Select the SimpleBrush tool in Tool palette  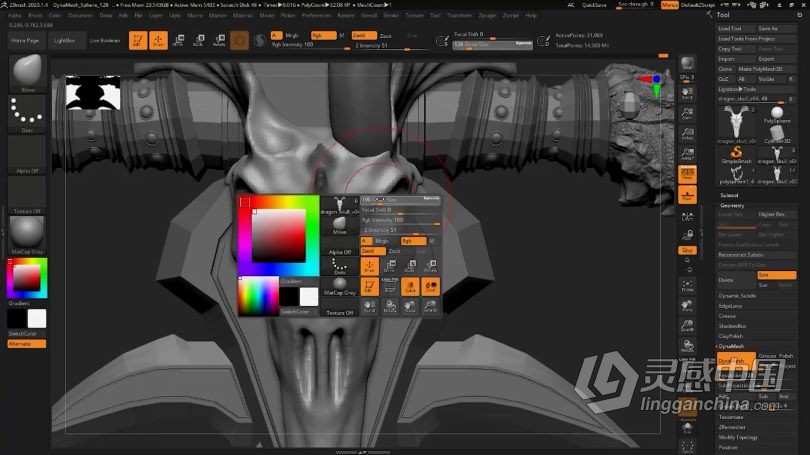pos(736,154)
